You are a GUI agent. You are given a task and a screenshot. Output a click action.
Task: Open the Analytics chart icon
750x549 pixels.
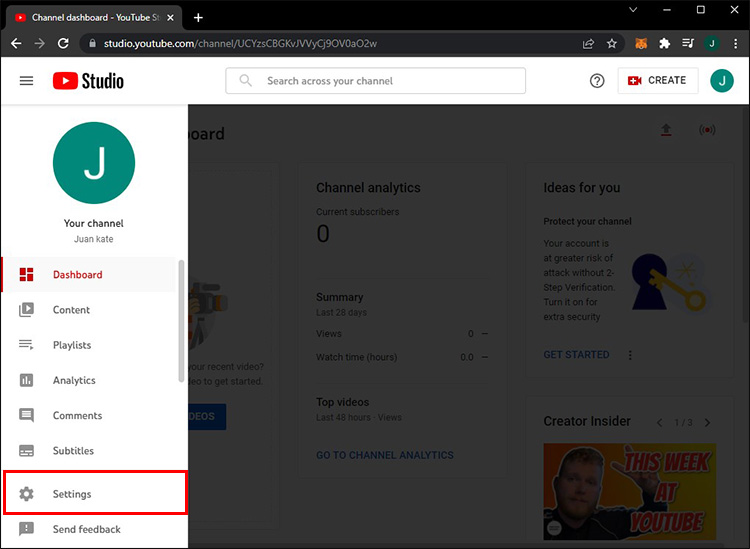26,380
